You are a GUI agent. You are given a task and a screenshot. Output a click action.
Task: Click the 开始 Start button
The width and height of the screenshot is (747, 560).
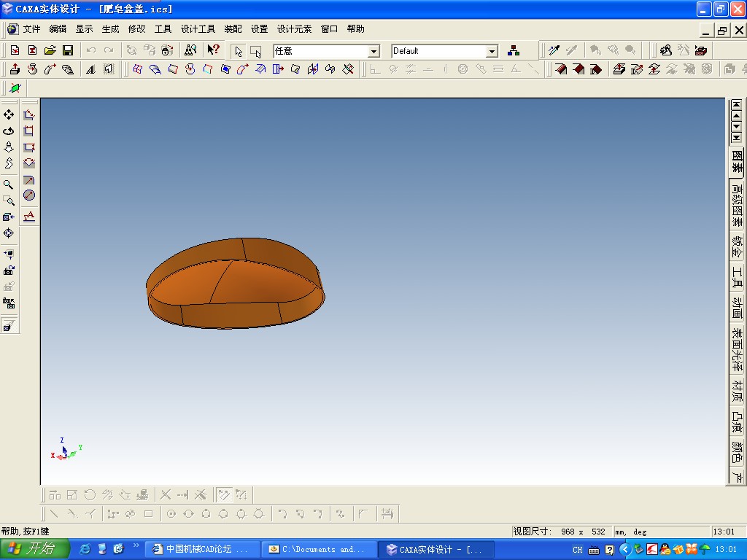click(35, 549)
